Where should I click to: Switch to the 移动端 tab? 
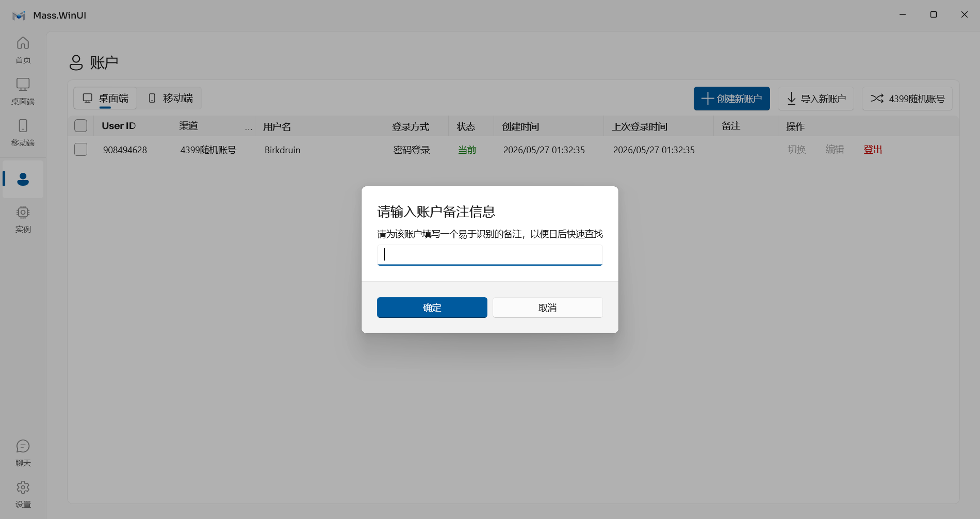170,98
